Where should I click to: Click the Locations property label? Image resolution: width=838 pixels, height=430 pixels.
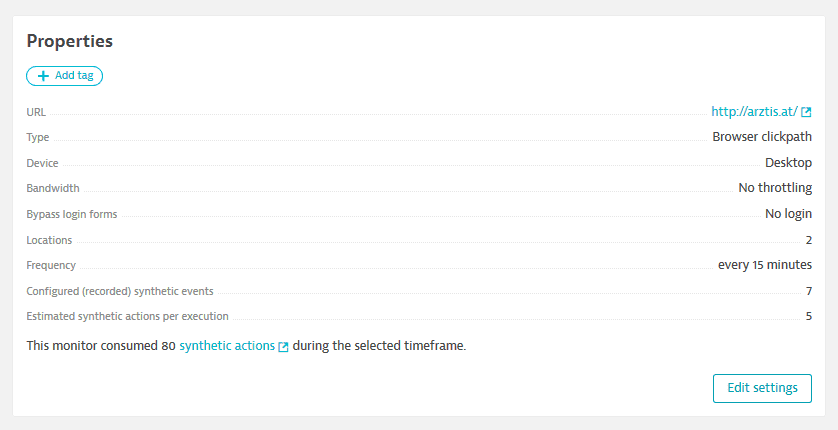pyautogui.click(x=49, y=240)
